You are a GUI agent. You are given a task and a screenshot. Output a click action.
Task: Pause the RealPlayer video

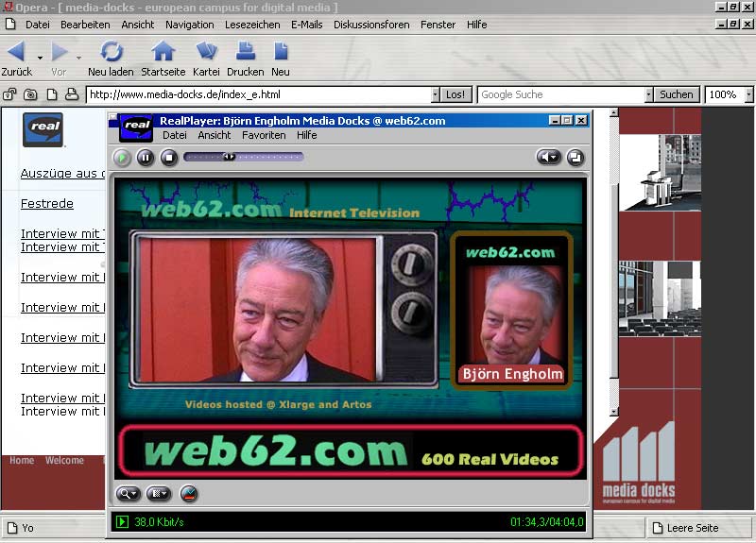(146, 158)
